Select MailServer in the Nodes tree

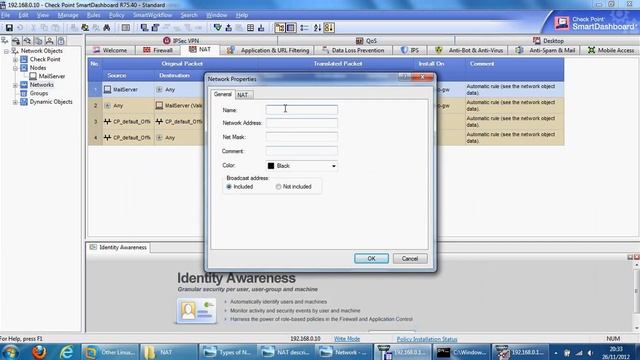click(52, 76)
